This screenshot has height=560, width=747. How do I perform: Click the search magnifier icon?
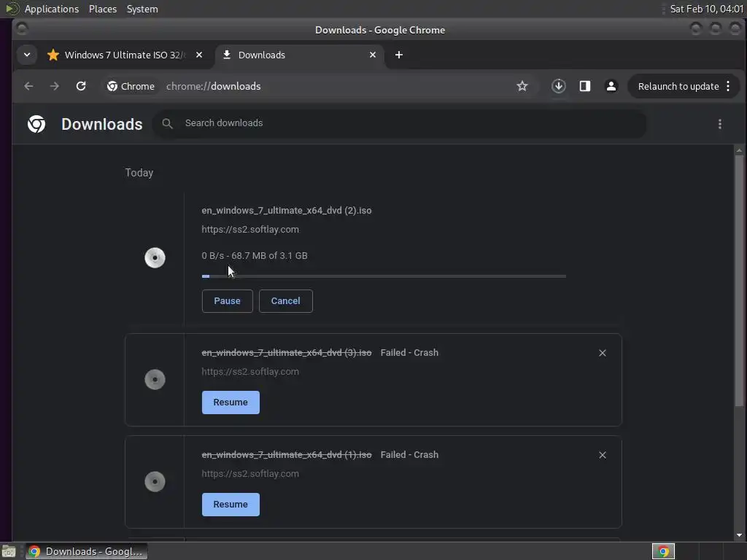(167, 123)
